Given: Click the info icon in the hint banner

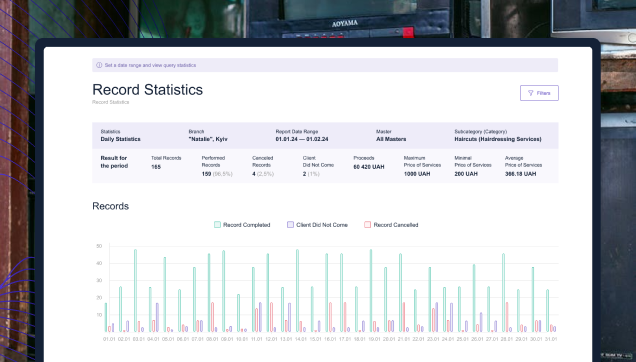Looking at the screenshot, I should coord(99,65).
